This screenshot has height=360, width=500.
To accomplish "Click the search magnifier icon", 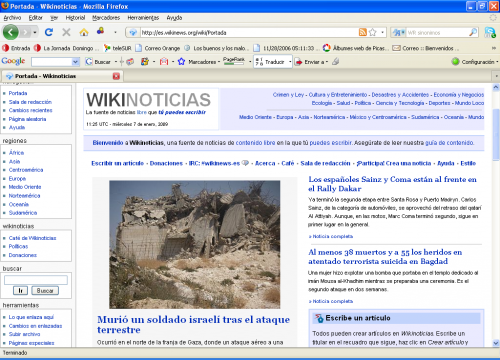I will (473, 32).
